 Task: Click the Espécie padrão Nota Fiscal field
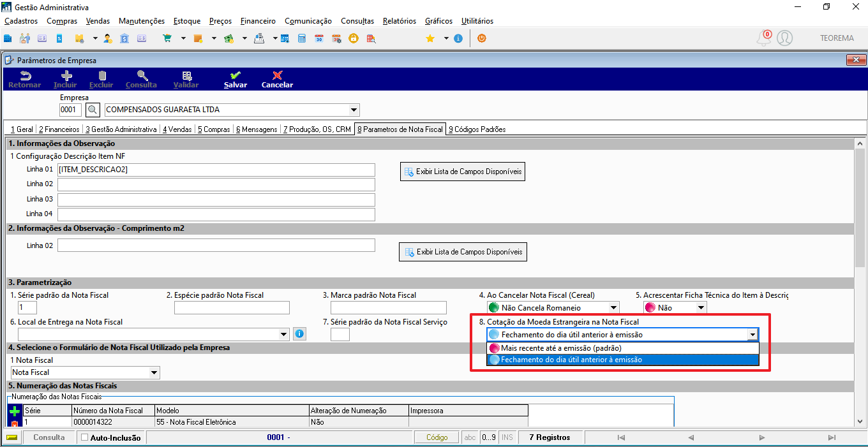pos(232,307)
